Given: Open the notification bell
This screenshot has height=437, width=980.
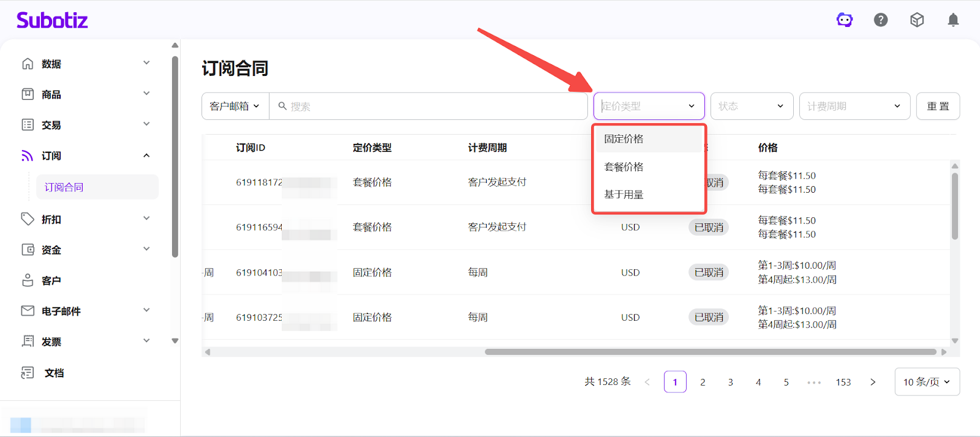Looking at the screenshot, I should 953,20.
